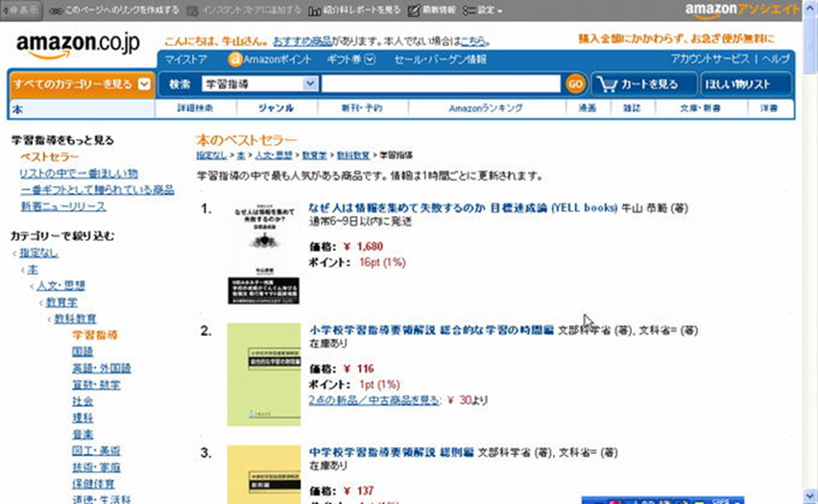Open the title 中学校学習指導要領解説 総則編

392,452
